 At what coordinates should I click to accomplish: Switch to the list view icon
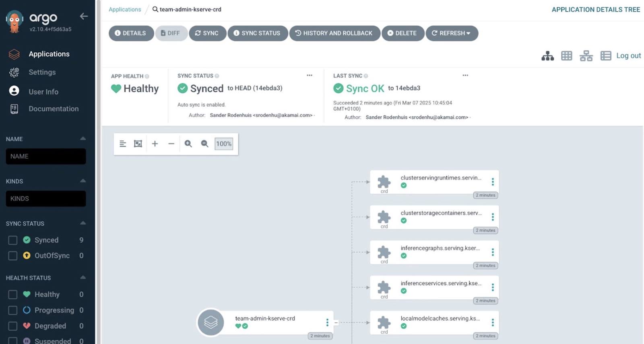pos(605,56)
